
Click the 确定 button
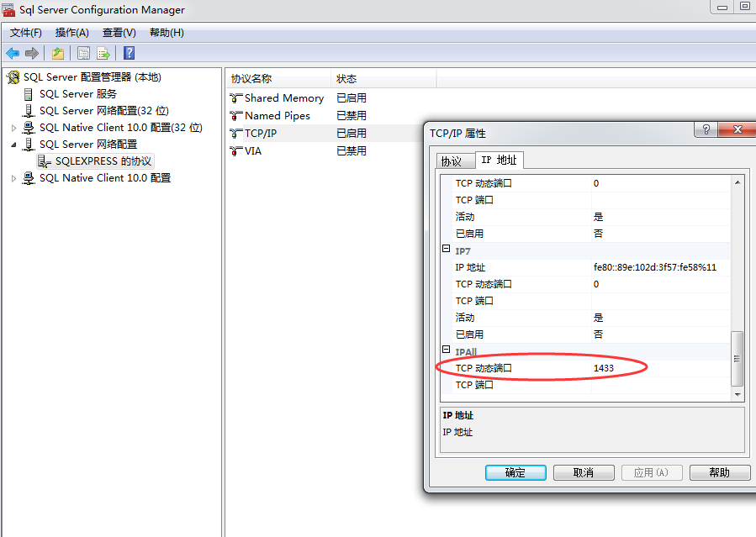tap(515, 472)
